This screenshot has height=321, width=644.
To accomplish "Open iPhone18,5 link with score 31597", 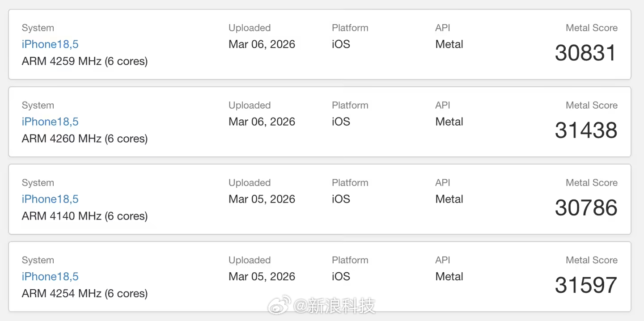I will click(x=50, y=276).
